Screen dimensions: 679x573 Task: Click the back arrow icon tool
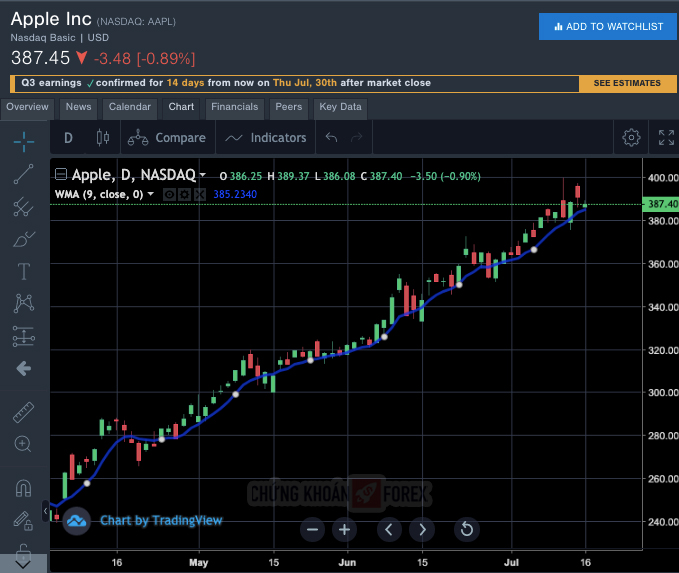(x=23, y=369)
